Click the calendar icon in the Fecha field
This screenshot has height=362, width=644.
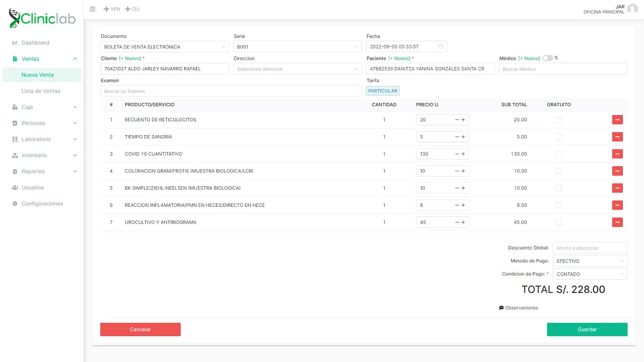coord(441,47)
